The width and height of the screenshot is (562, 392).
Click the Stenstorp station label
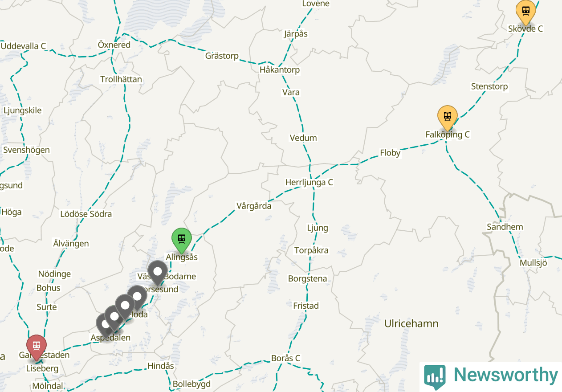[489, 86]
